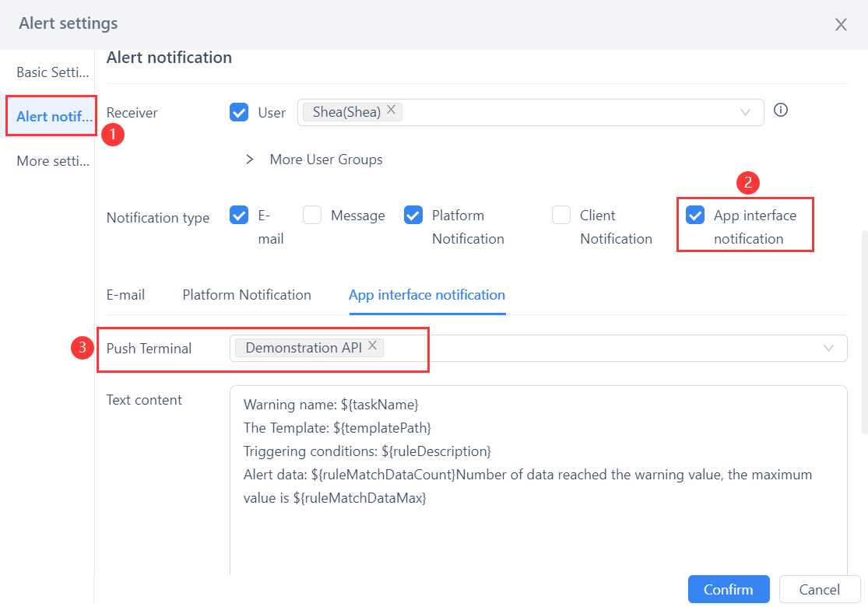Open the receiver user dropdown
868x607 pixels.
pos(744,112)
